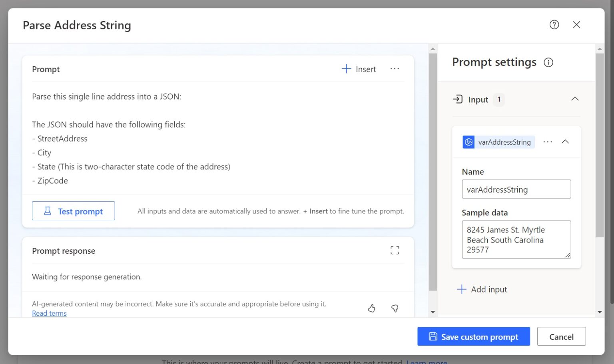Open varAddressString options via ellipsis icon

[x=548, y=142]
